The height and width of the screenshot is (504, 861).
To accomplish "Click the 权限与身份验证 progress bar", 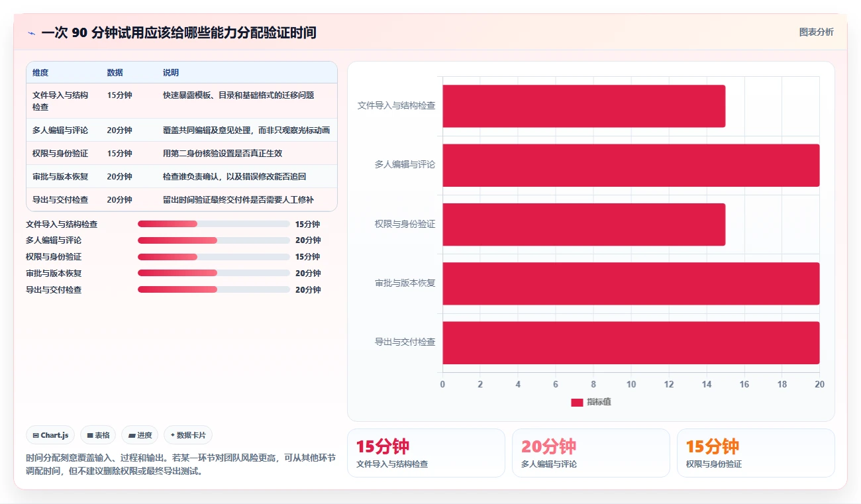I will (214, 257).
